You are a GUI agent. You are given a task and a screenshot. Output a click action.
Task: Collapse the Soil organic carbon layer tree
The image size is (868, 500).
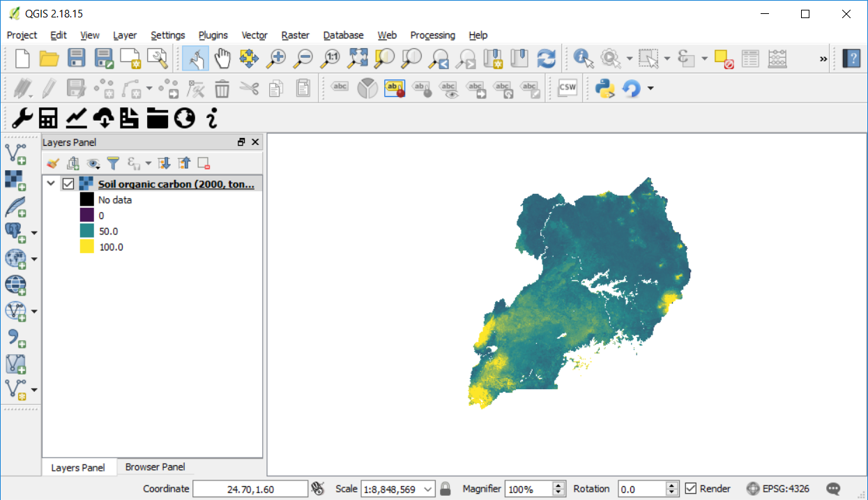click(50, 184)
